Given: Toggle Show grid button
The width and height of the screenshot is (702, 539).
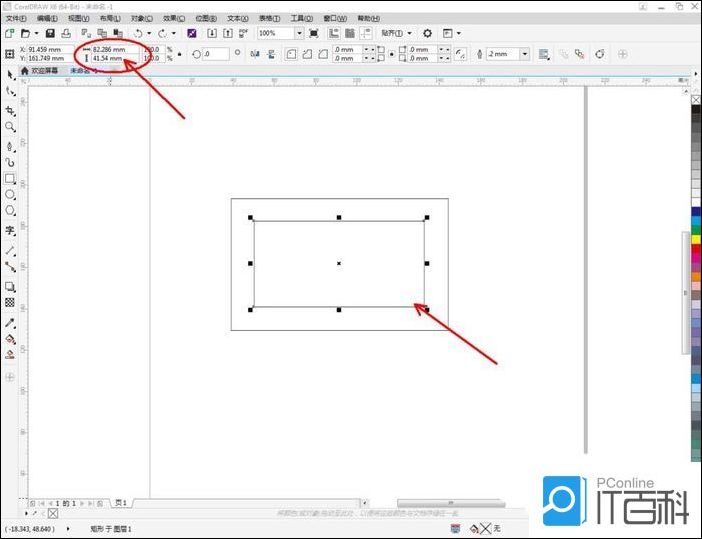Looking at the screenshot, I should [350, 33].
